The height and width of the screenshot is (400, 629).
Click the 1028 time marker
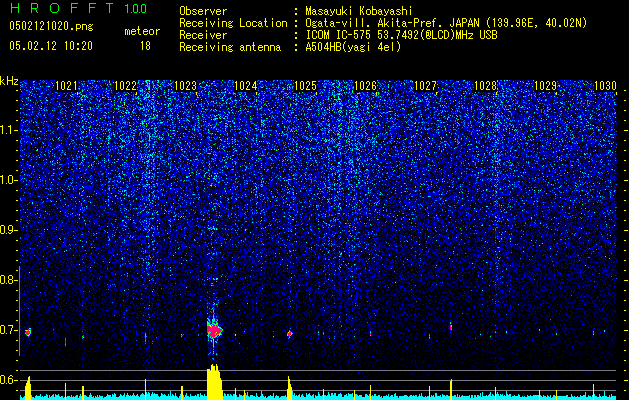pos(485,86)
